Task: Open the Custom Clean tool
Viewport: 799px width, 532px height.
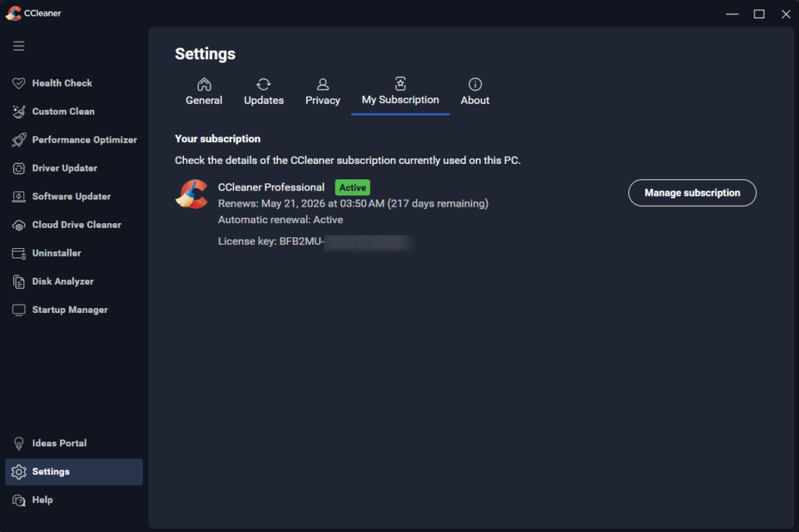Action: [63, 111]
